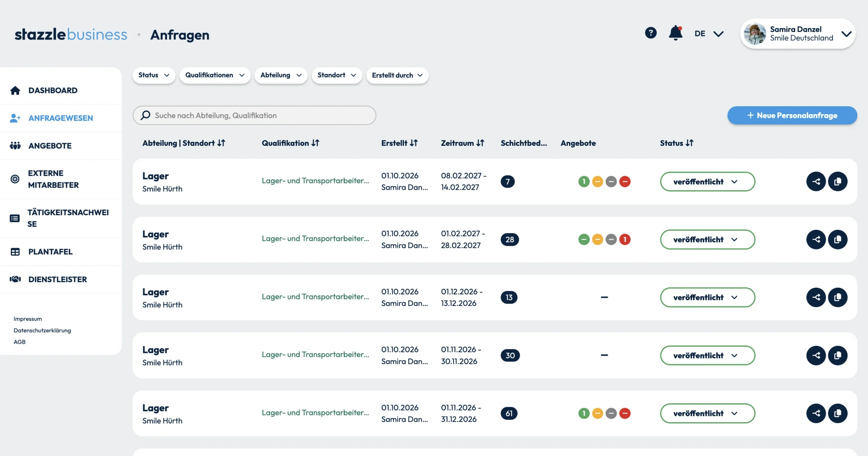Open the AGB link

[x=20, y=342]
